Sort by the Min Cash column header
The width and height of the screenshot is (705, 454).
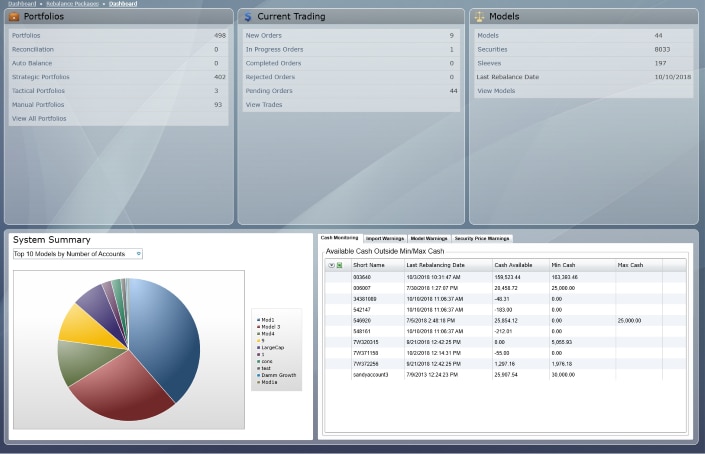[582, 265]
